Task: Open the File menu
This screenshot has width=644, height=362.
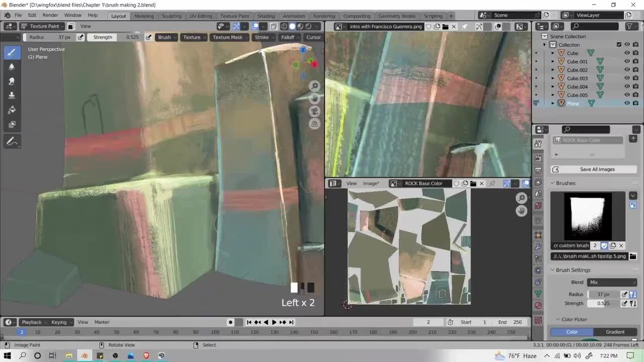Action: (18, 16)
